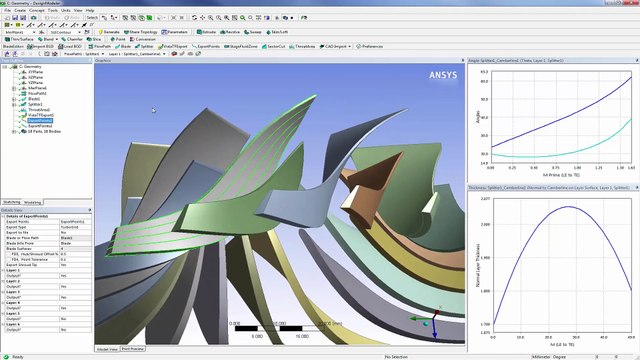Open the Conversion tool

143,39
